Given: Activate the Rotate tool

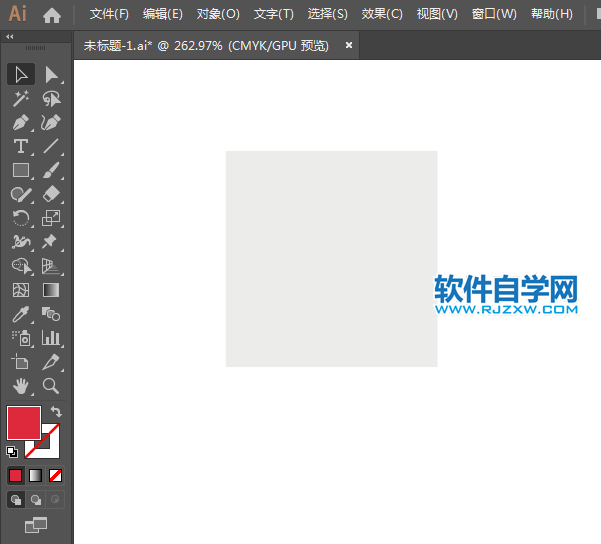Looking at the screenshot, I should (x=21, y=219).
